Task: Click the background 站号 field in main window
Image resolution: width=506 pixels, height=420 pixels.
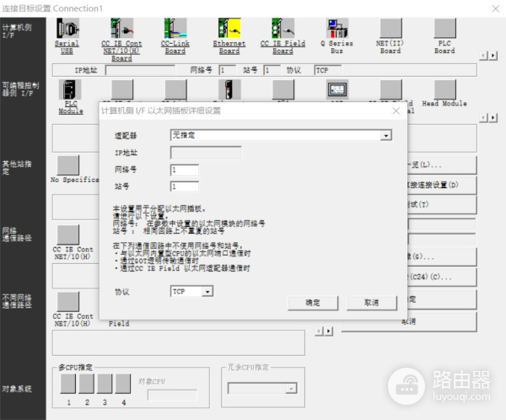Action: pyautogui.click(x=272, y=70)
